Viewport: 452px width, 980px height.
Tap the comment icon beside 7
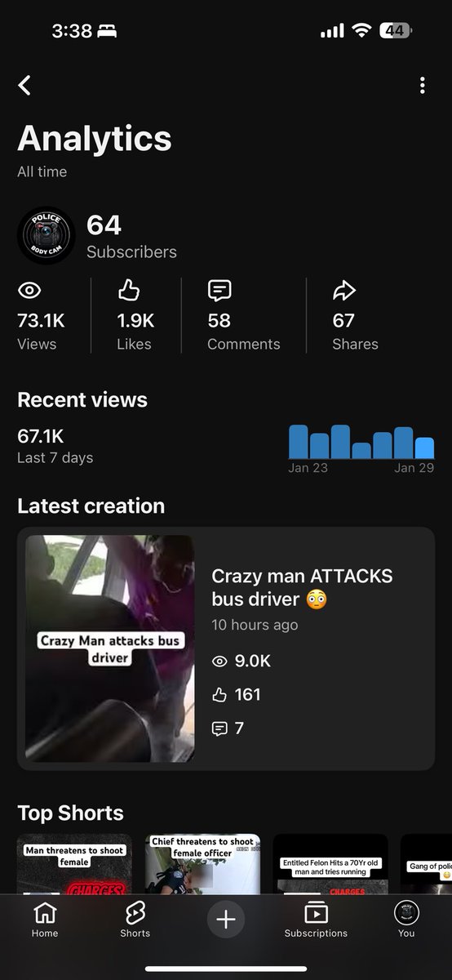[219, 728]
